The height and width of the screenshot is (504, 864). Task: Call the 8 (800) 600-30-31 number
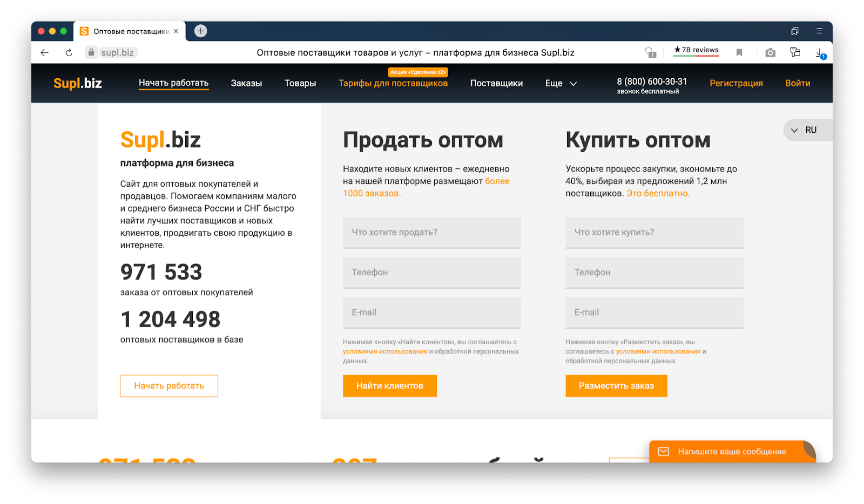652,81
